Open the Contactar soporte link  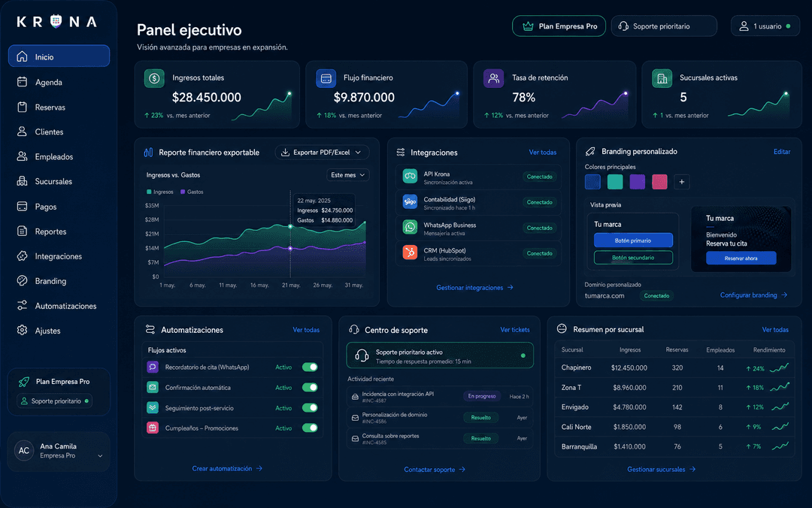coord(435,470)
